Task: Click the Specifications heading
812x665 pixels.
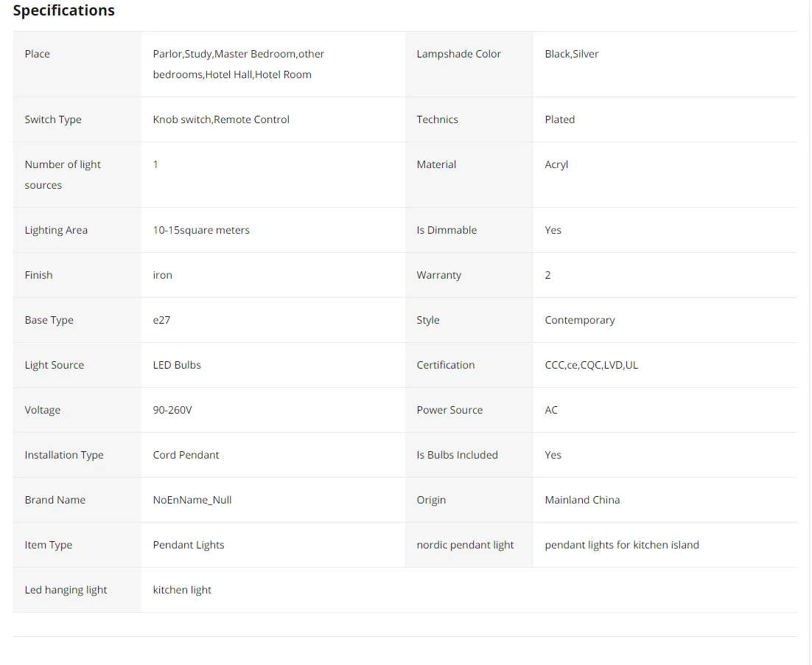Action: (x=64, y=10)
